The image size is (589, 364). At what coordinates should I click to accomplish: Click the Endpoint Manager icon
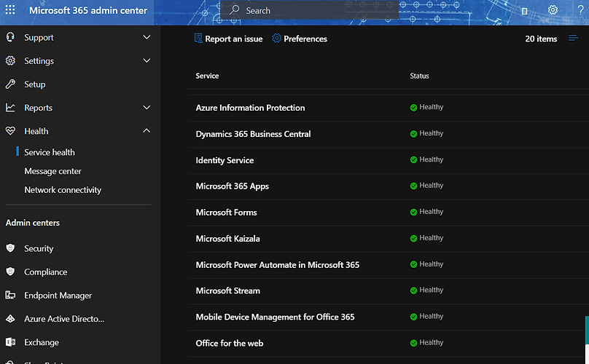tap(10, 295)
